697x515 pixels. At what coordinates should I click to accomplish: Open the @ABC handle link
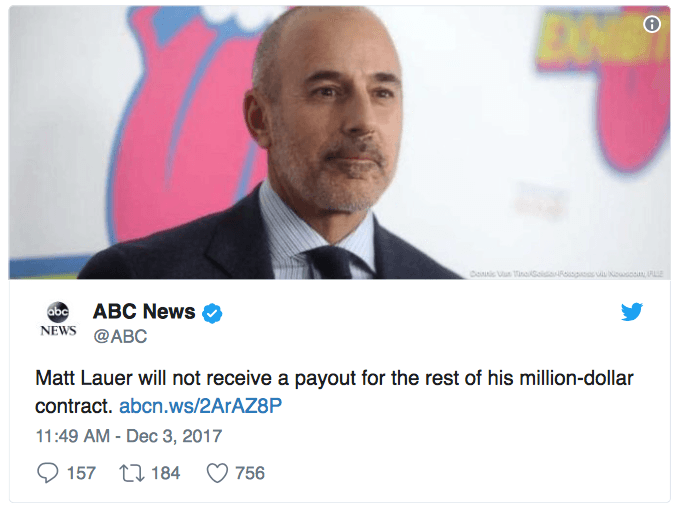click(120, 337)
